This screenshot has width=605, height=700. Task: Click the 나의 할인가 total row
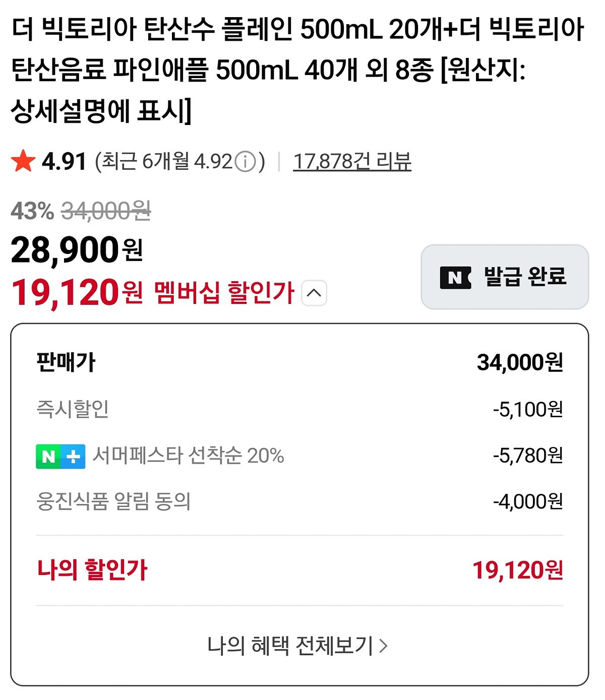click(299, 570)
